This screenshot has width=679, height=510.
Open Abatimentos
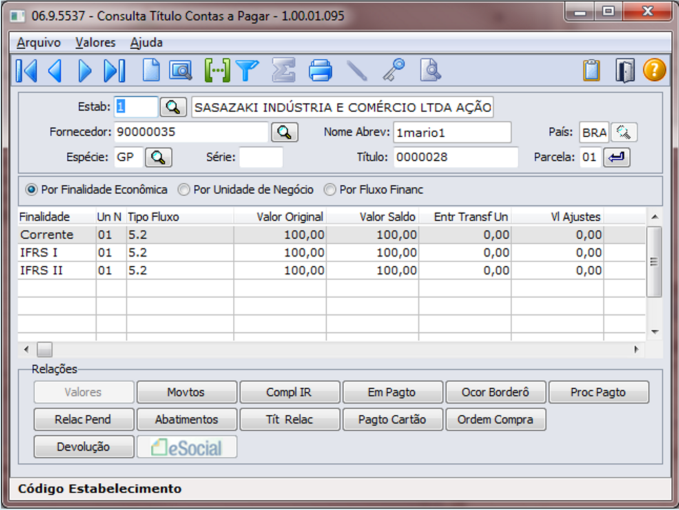click(187, 420)
